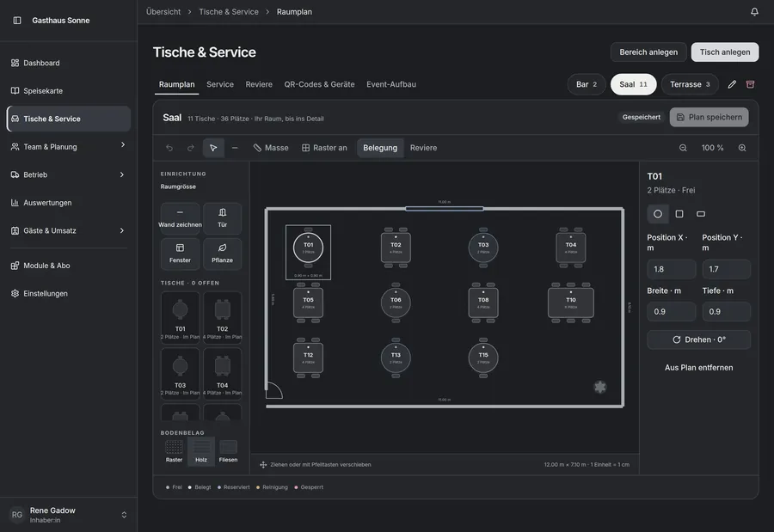The image size is (774, 532).
Task: Click the undo arrow in toolbar
Action: tap(169, 148)
